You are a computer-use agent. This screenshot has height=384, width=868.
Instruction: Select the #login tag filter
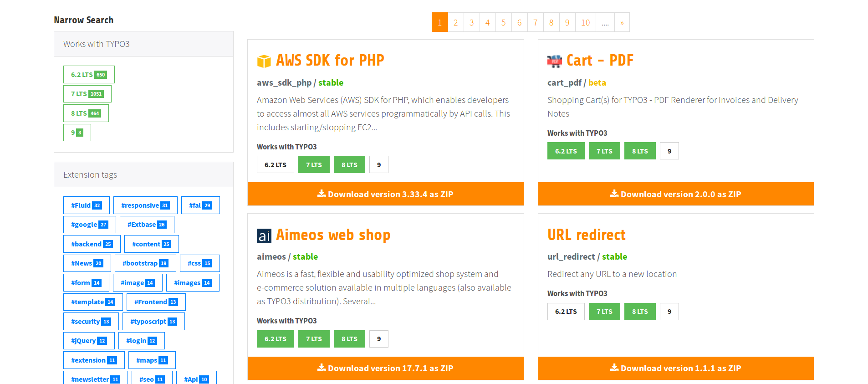point(141,341)
